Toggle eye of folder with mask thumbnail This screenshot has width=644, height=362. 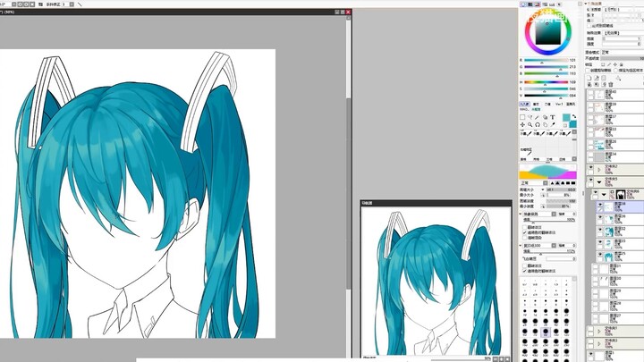pos(595,192)
